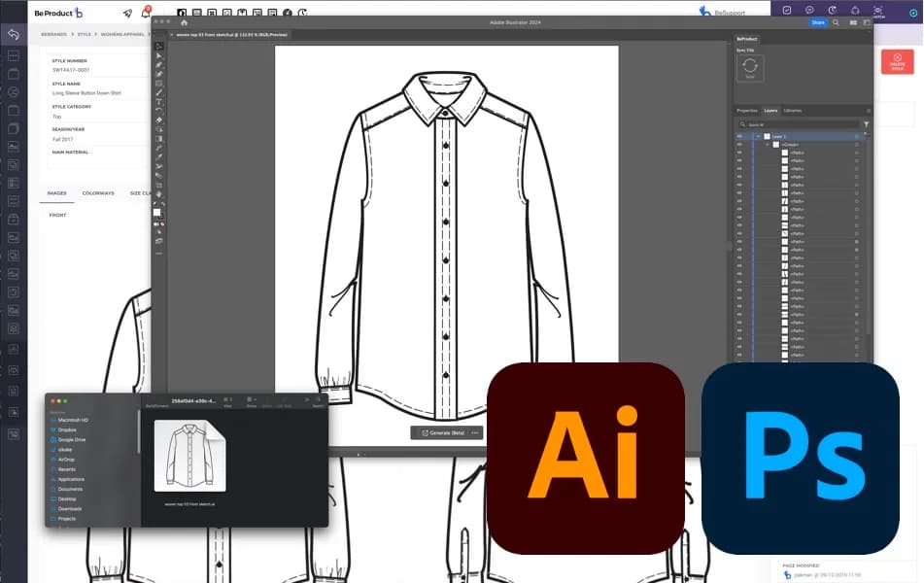Click the Illustrator Home icon
Image resolution: width=924 pixels, height=583 pixels.
point(184,22)
